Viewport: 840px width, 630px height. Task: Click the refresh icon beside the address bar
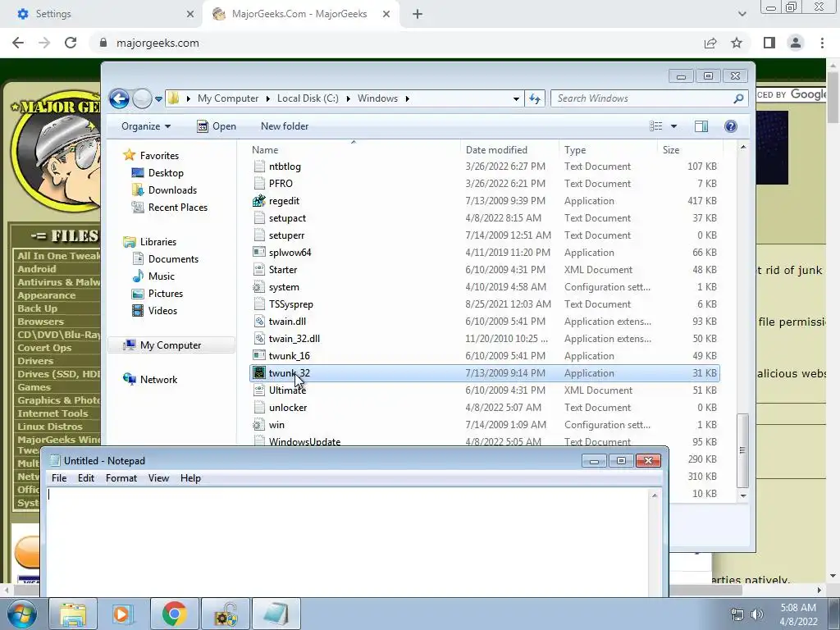click(x=535, y=98)
